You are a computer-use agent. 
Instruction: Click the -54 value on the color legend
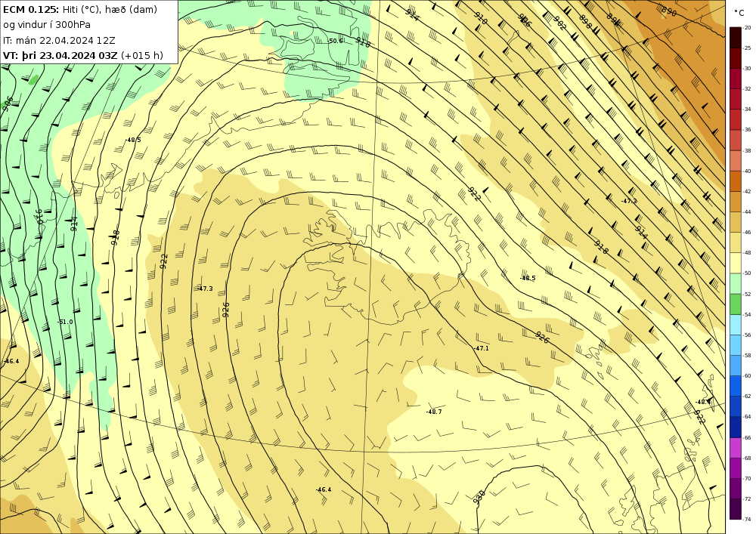tap(747, 314)
